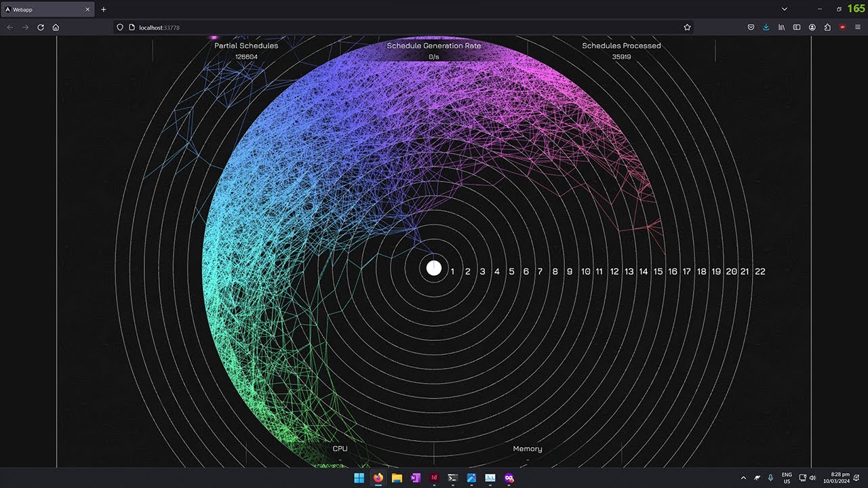Reload the localhost page

[x=41, y=27]
